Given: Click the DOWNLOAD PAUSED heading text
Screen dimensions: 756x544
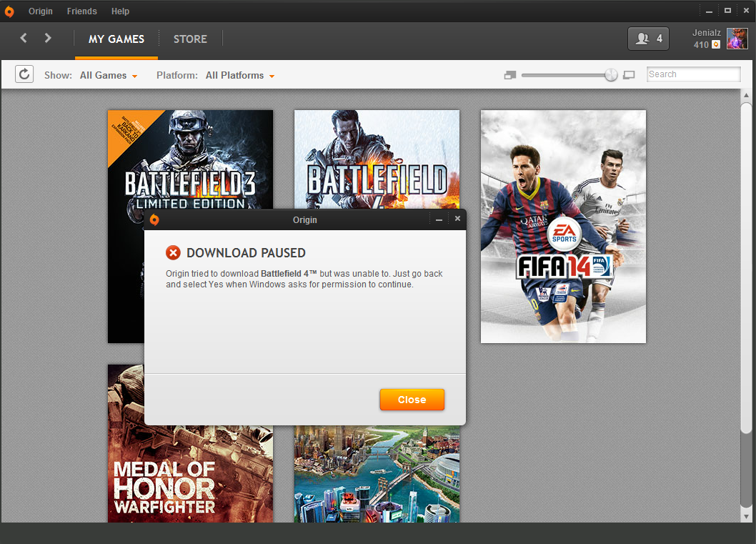Looking at the screenshot, I should tap(246, 253).
